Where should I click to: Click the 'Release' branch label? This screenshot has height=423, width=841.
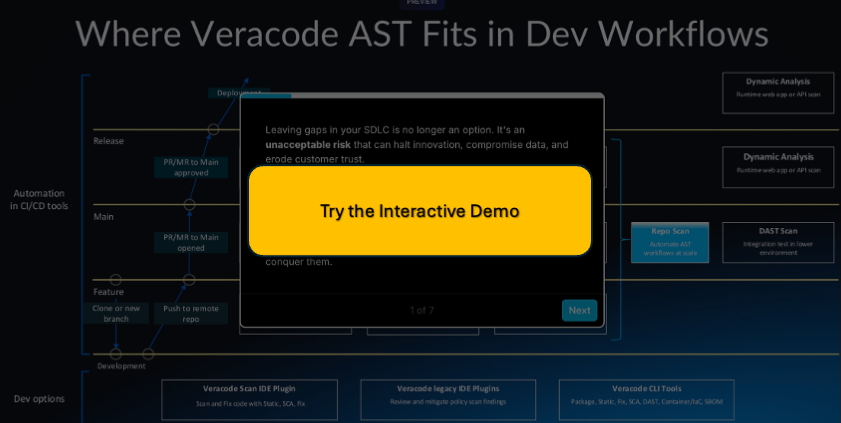coord(108,141)
